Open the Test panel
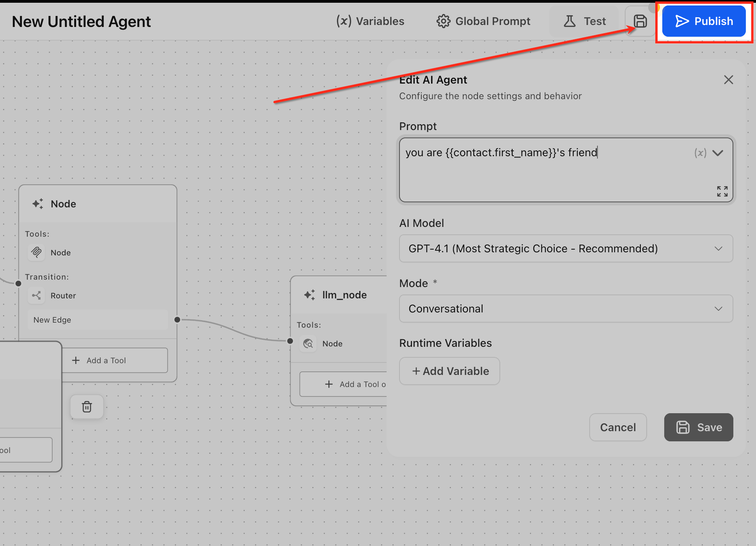Screen dimensions: 756x546 (584, 21)
